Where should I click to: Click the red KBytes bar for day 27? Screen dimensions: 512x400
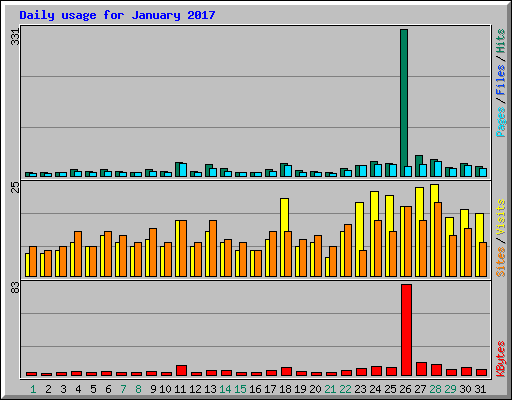point(421,369)
